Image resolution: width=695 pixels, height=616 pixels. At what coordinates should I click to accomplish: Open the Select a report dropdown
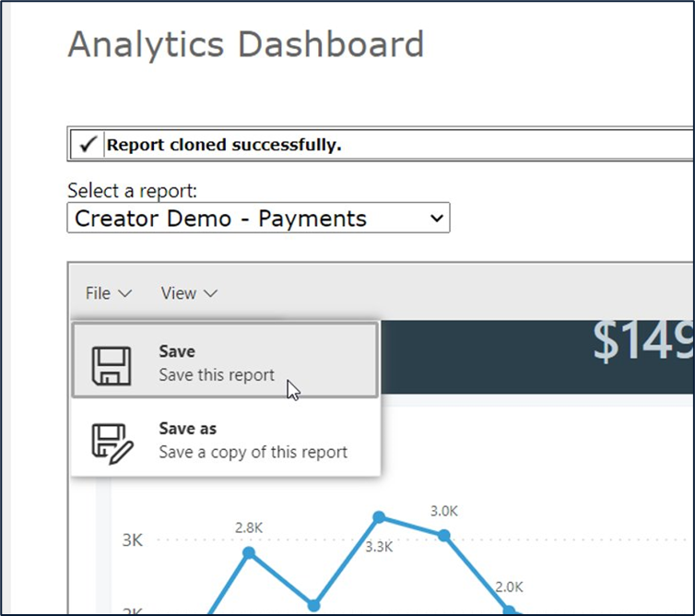click(x=258, y=218)
